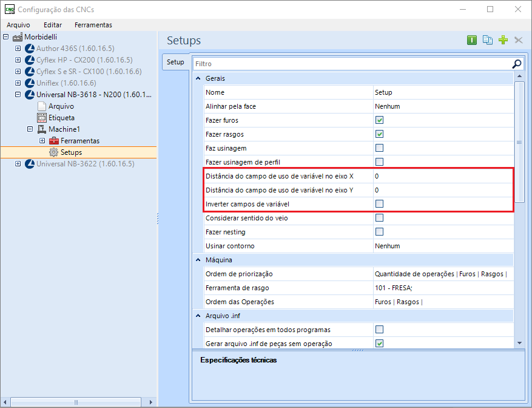Screen dimensions: 532x408
Task: Select the Machine1 tree item
Action: tap(64, 129)
